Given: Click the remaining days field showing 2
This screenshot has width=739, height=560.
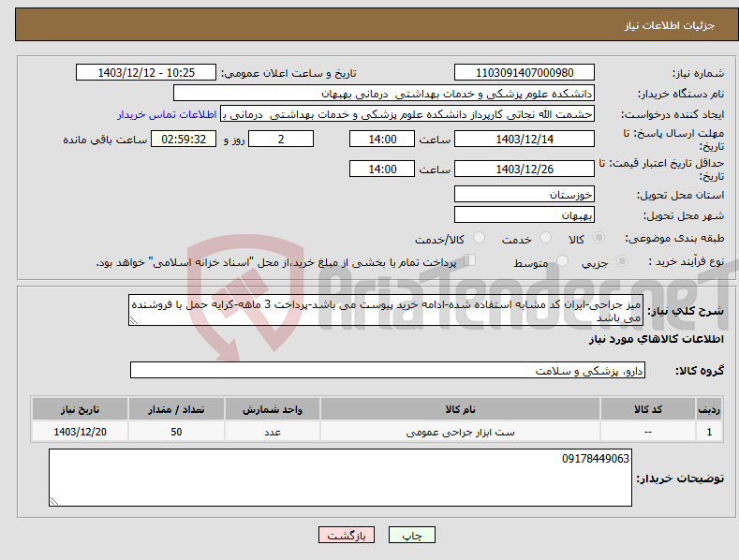Looking at the screenshot, I should tap(281, 139).
